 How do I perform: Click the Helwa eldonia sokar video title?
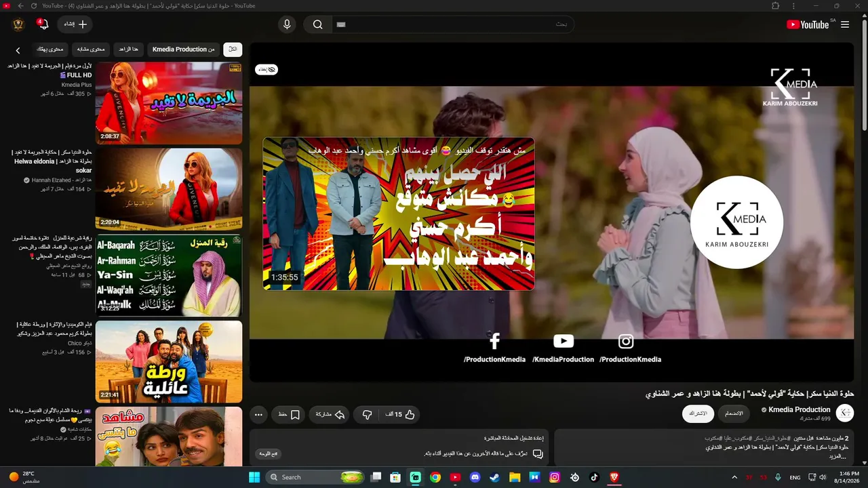pyautogui.click(x=52, y=161)
